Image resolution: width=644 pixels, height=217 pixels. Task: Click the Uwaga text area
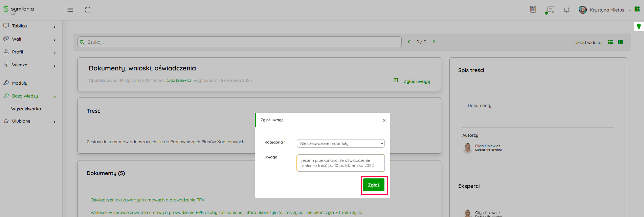click(340, 163)
